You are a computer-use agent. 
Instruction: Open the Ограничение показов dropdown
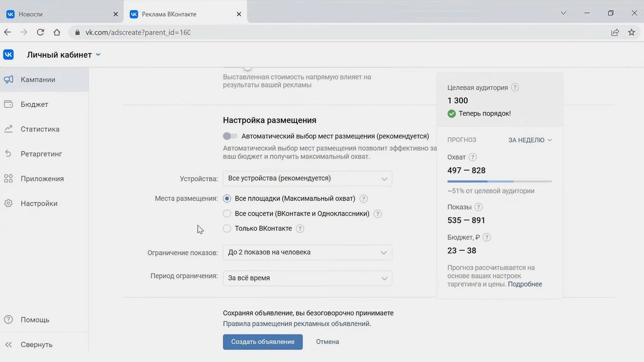pos(307,252)
